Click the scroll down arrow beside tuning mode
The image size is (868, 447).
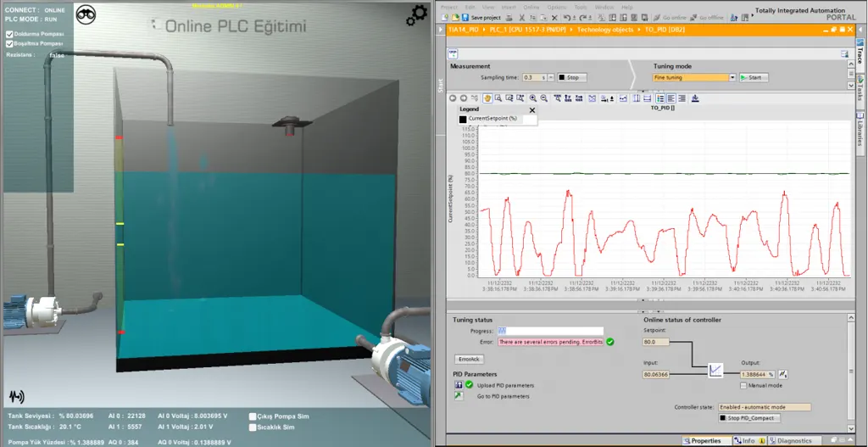pyautogui.click(x=851, y=85)
